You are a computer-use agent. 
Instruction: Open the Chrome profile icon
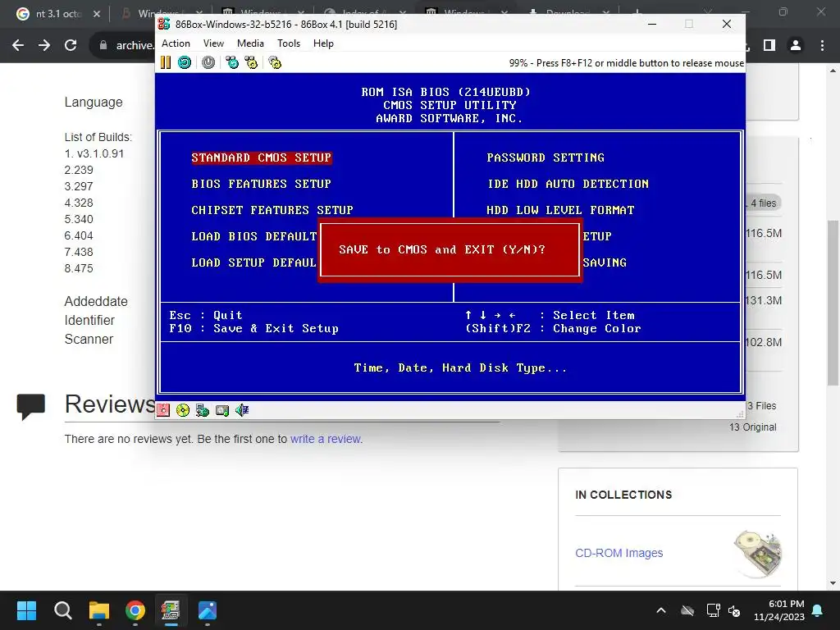[796, 46]
